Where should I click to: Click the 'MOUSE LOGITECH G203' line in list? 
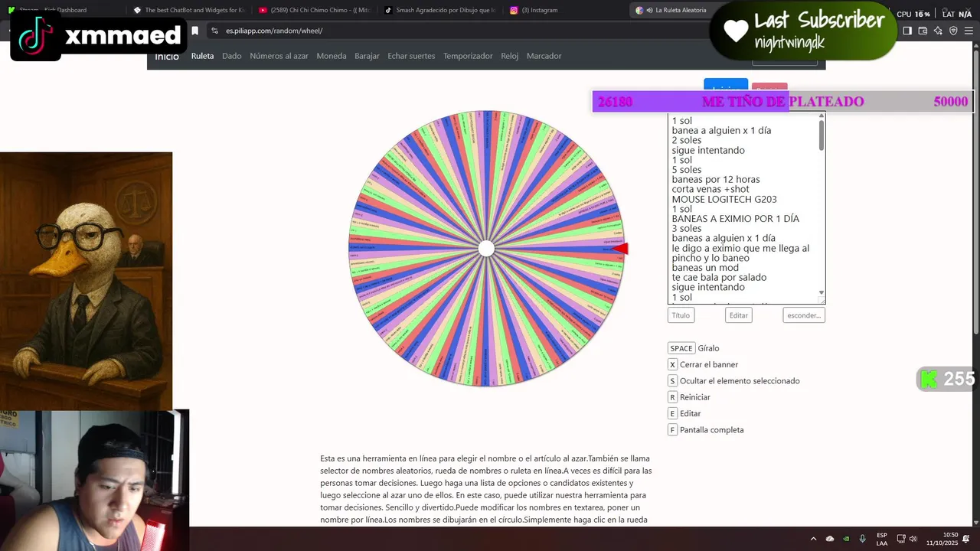[724, 199]
